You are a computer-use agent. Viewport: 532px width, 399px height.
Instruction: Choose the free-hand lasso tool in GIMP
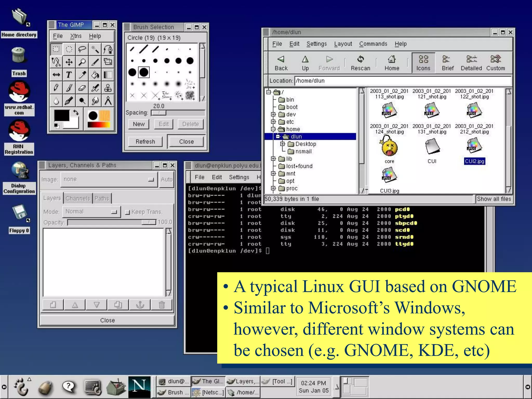[82, 49]
